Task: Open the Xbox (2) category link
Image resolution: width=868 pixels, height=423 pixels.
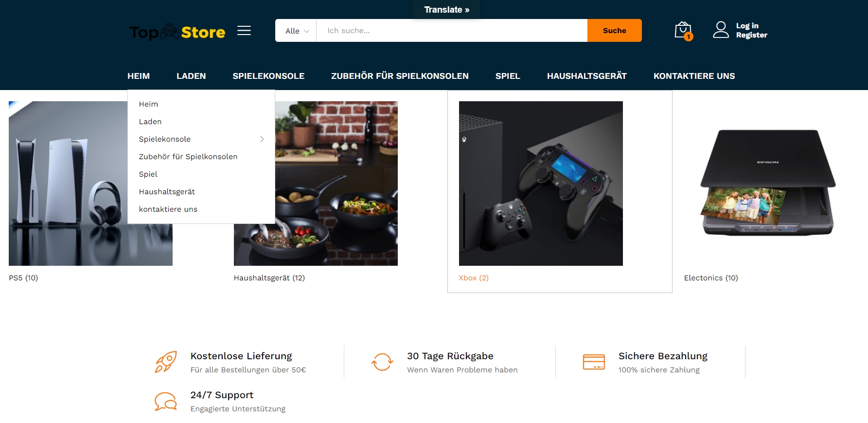Action: click(474, 278)
